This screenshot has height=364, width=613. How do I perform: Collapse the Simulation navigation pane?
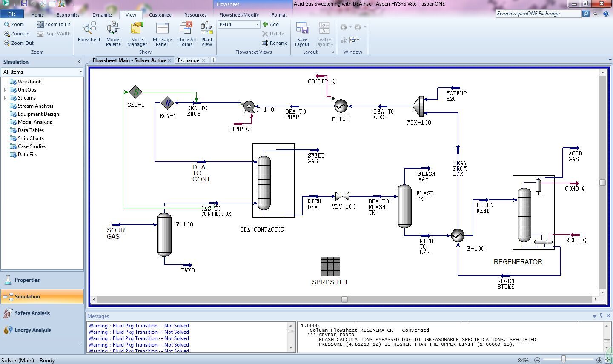click(x=79, y=62)
